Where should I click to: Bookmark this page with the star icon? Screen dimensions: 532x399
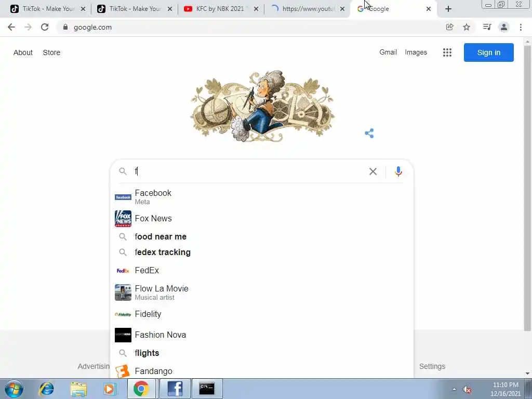point(467,27)
